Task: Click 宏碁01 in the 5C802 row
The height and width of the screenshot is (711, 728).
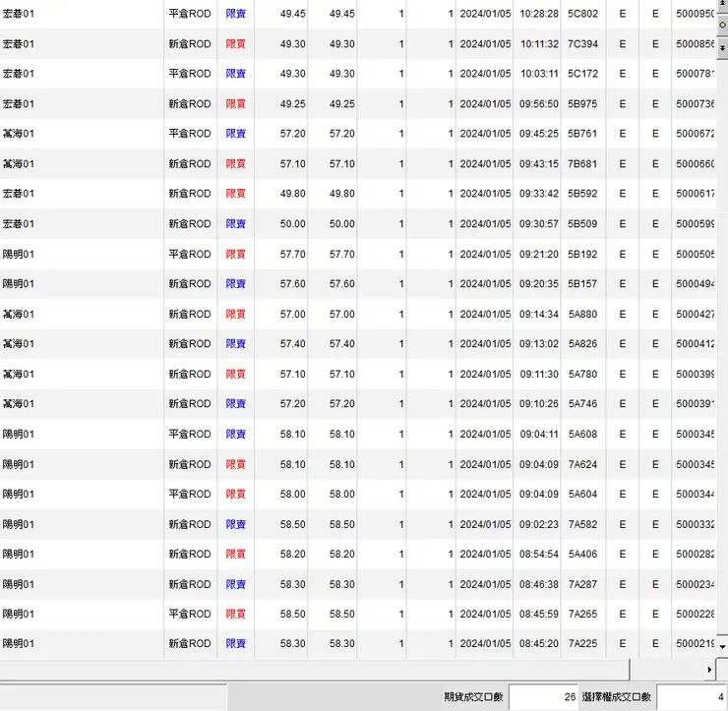Action: click(19, 14)
